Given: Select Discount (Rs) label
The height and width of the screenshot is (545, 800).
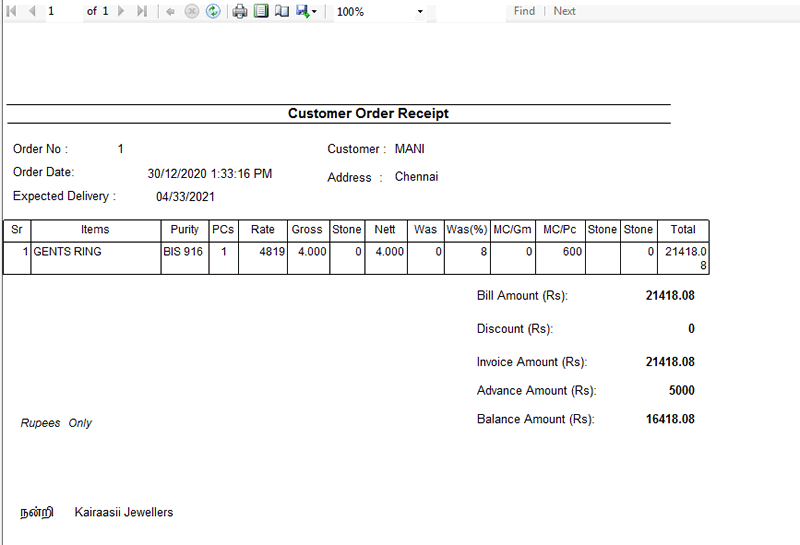Looking at the screenshot, I should (515, 329).
